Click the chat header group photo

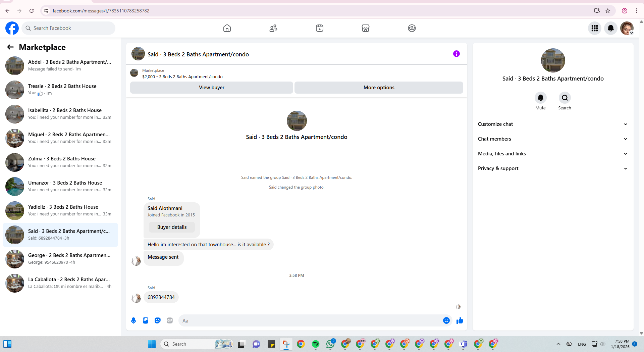click(x=138, y=54)
